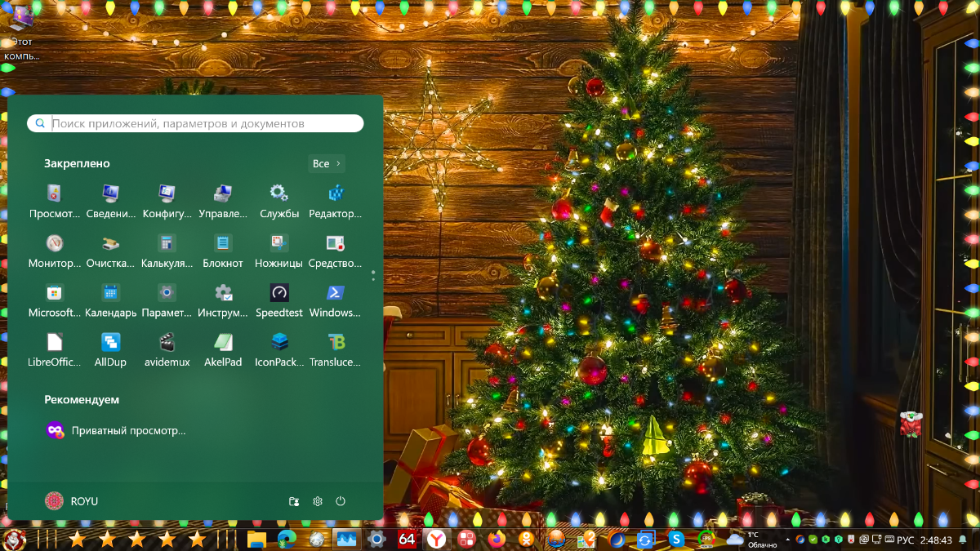The image size is (980, 551).
Task: Open the Службы (Services) app
Action: (x=279, y=201)
